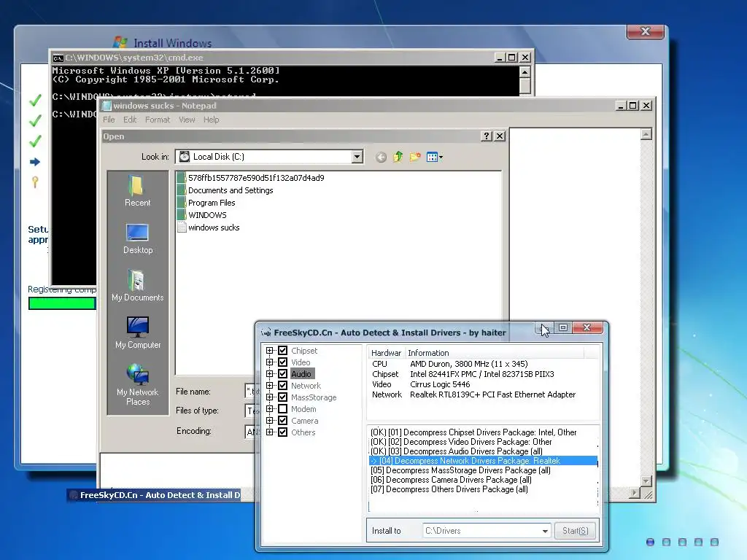Toggle the Others checkbox
The image size is (747, 560).
(x=282, y=432)
